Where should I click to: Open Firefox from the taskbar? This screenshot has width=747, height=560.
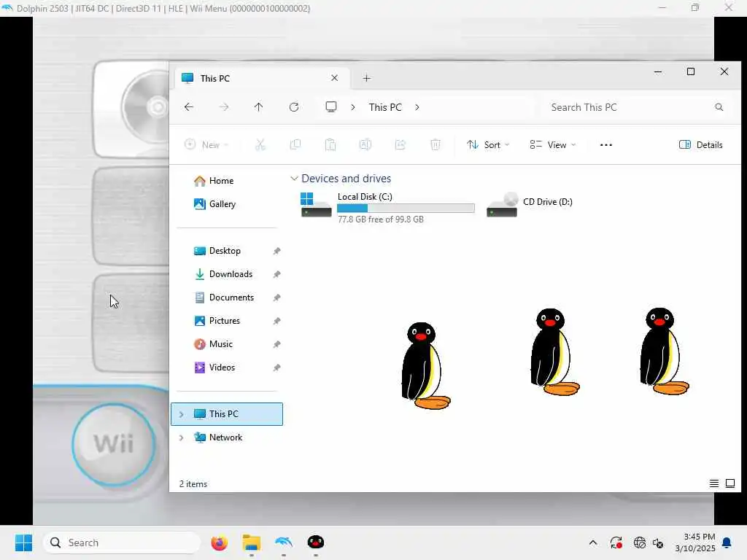click(x=219, y=542)
